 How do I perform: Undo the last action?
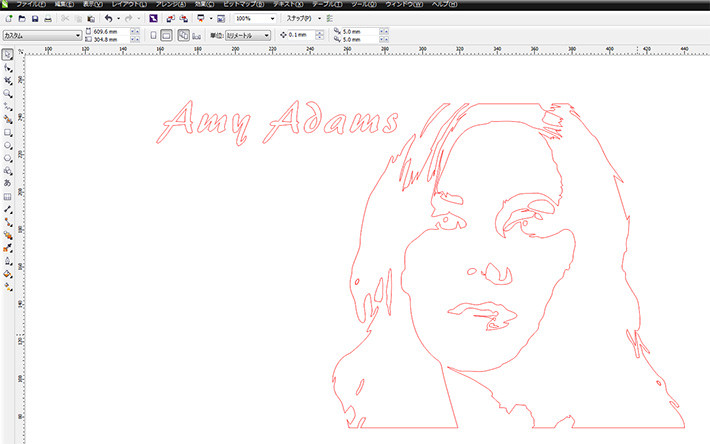pyautogui.click(x=109, y=19)
